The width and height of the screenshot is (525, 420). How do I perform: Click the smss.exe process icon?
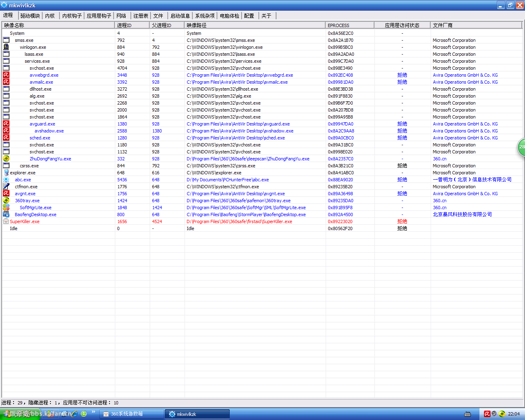pos(6,40)
